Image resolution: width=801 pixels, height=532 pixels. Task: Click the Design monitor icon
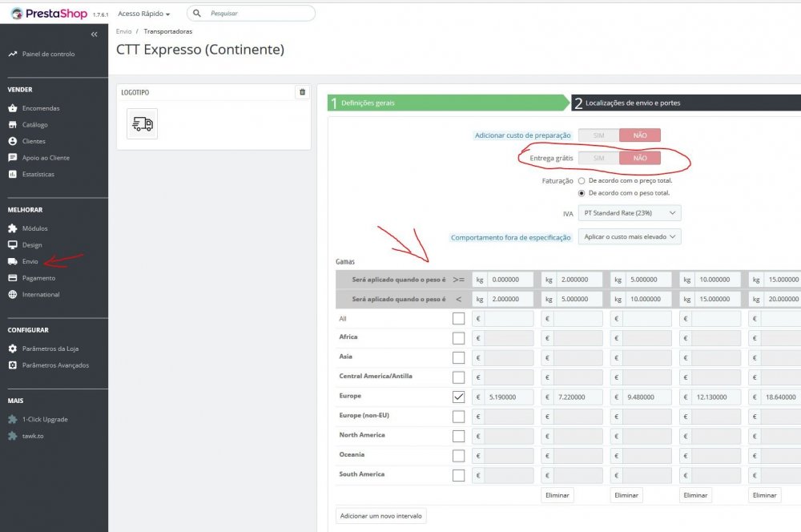click(13, 245)
